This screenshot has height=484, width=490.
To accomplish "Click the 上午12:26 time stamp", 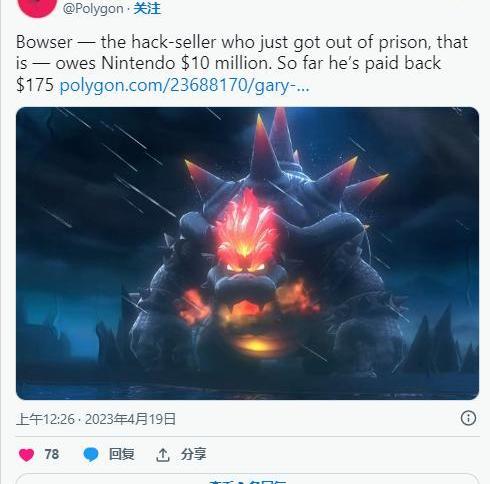I will [45, 419].
